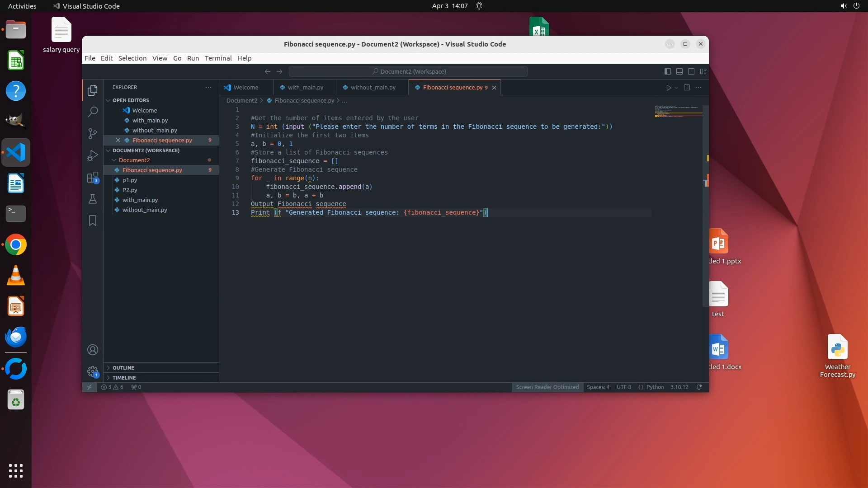Click Python 3.10.12 interpreter in status bar
Screen dimensions: 868x488
click(679, 387)
